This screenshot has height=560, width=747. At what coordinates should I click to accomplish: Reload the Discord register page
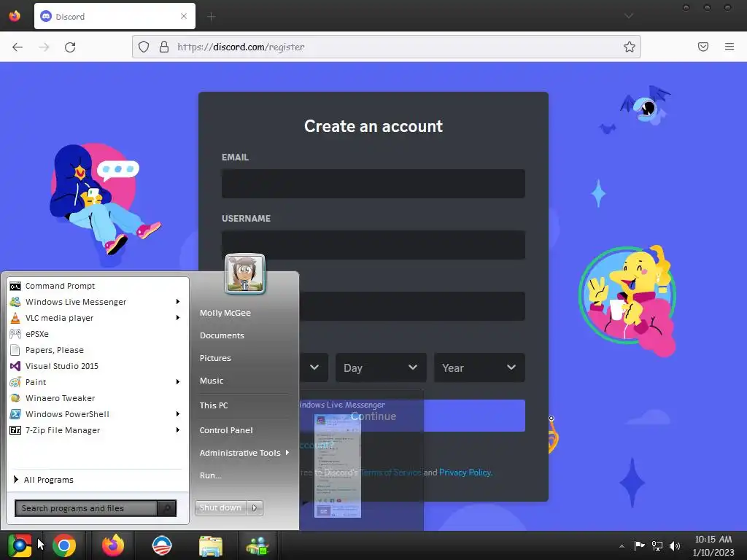pyautogui.click(x=70, y=47)
